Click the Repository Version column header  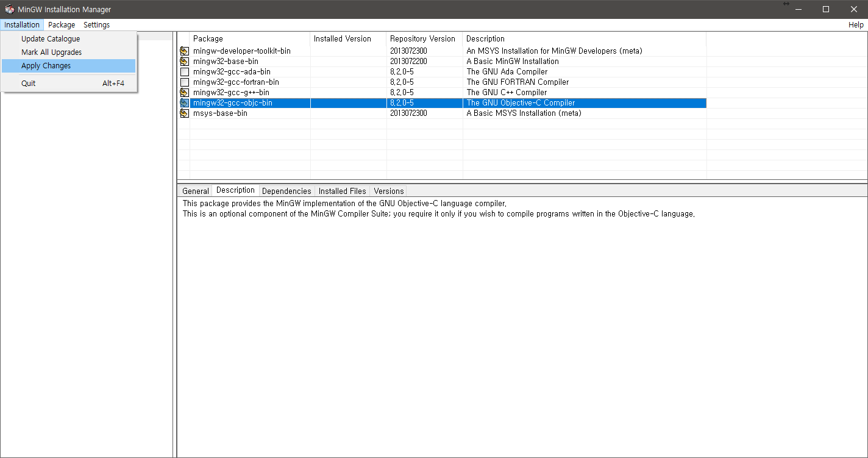pos(424,39)
